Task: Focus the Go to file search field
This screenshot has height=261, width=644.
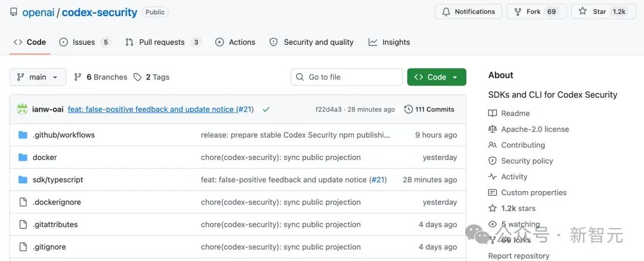Action: tap(346, 77)
